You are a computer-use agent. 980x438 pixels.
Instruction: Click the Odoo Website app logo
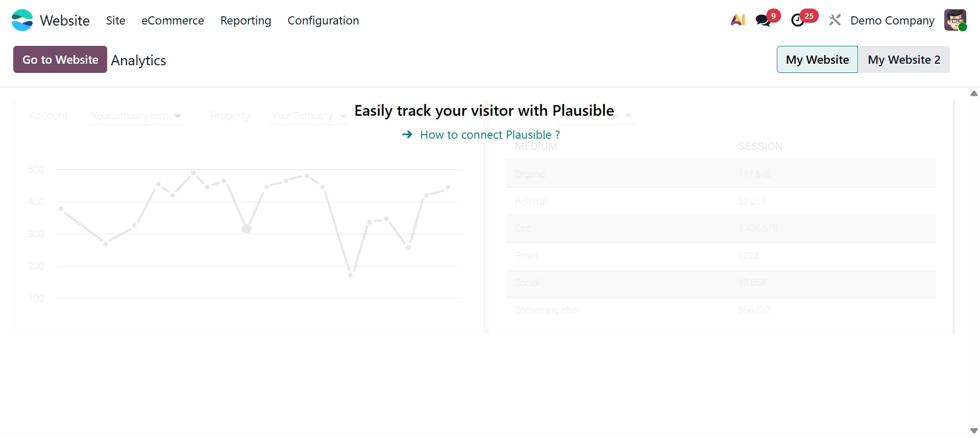22,20
